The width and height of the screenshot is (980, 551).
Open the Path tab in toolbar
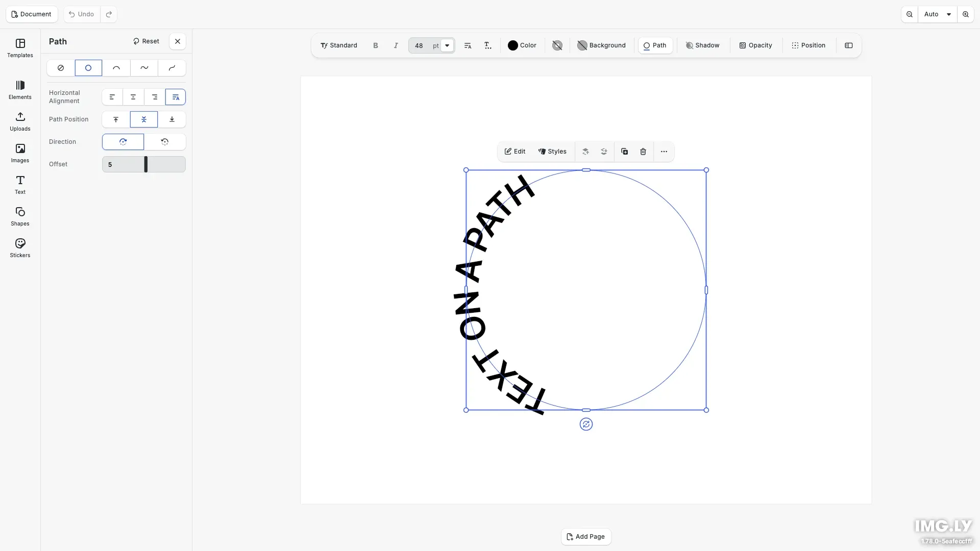tap(655, 45)
